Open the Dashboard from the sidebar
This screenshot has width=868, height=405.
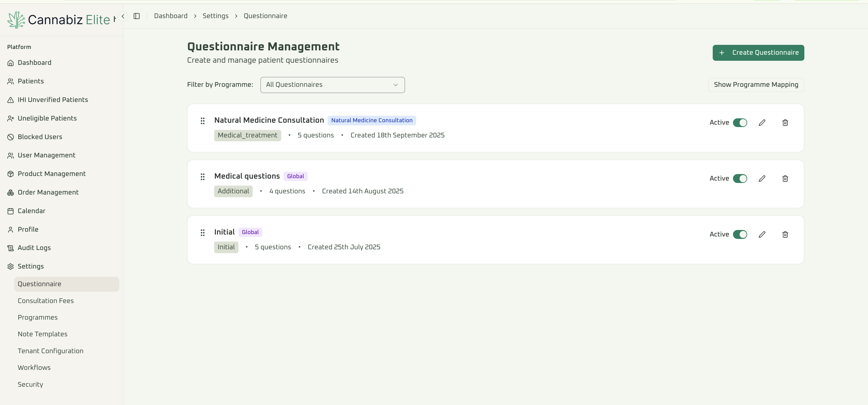coord(34,62)
